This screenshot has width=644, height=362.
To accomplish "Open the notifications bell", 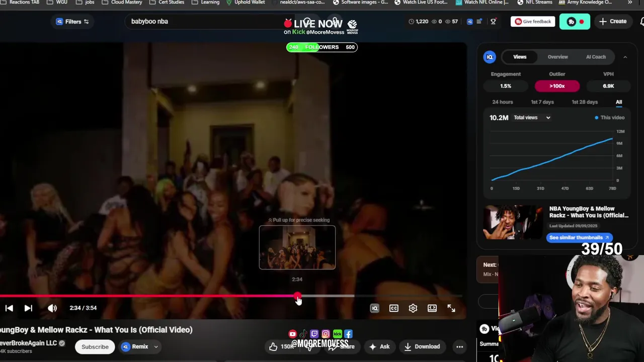I will (x=642, y=22).
